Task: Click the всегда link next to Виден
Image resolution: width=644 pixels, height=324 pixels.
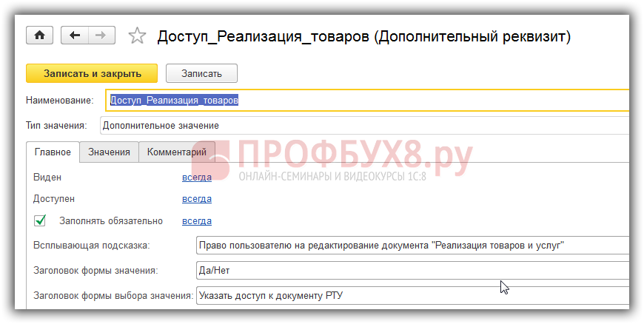Action: 197,177
